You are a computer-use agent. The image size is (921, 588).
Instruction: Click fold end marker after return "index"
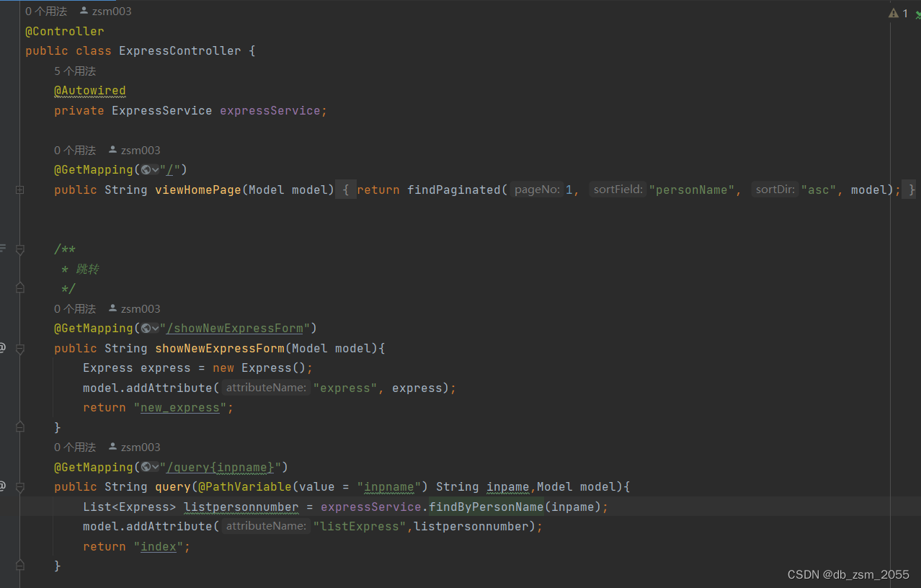point(20,566)
